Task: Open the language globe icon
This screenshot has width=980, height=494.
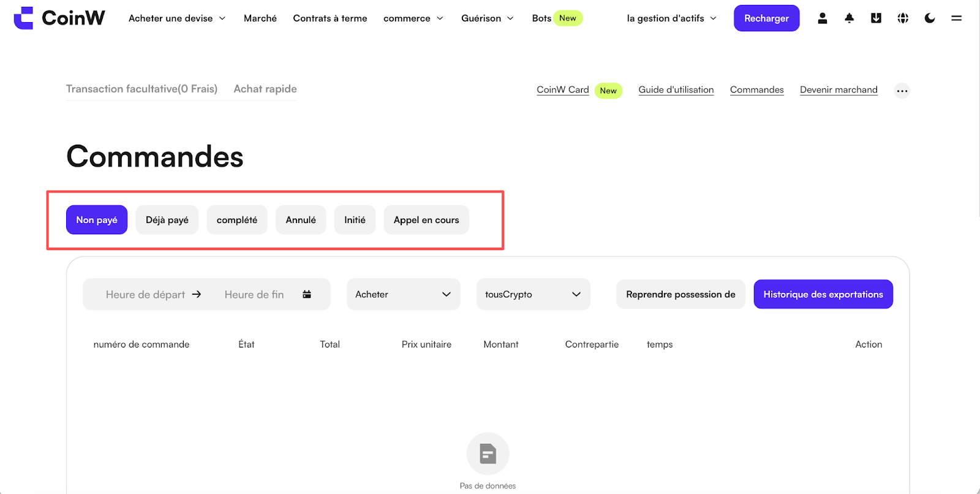Action: pos(903,18)
